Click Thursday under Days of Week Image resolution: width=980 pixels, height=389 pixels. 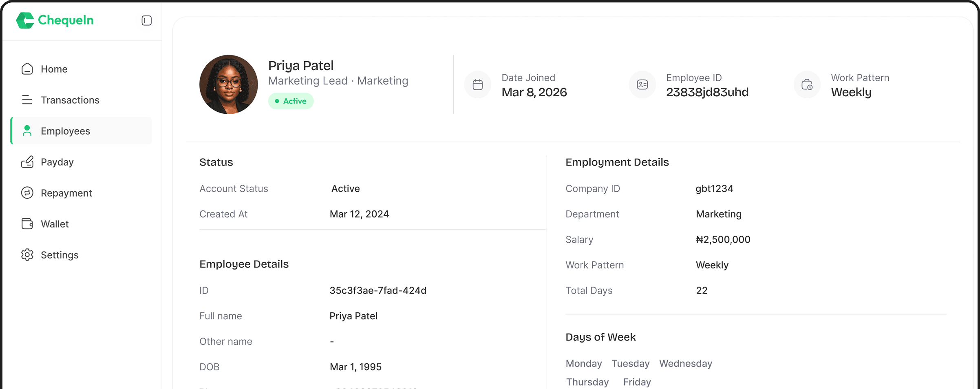(x=587, y=382)
